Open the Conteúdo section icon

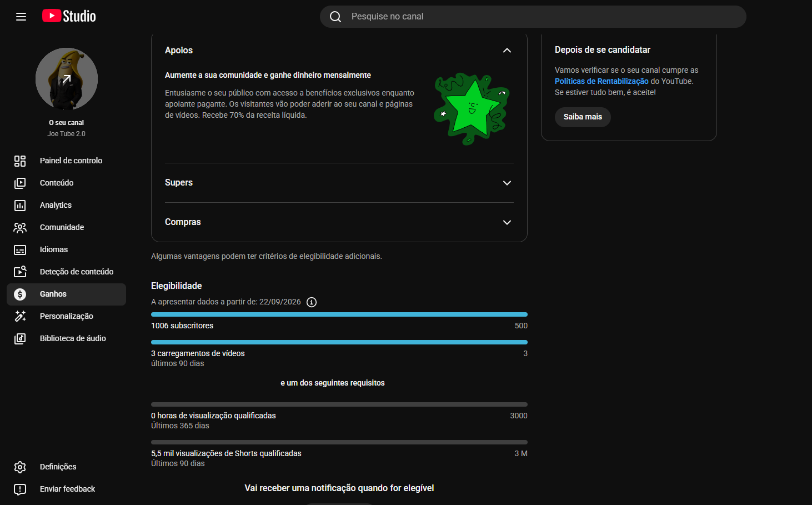point(20,183)
